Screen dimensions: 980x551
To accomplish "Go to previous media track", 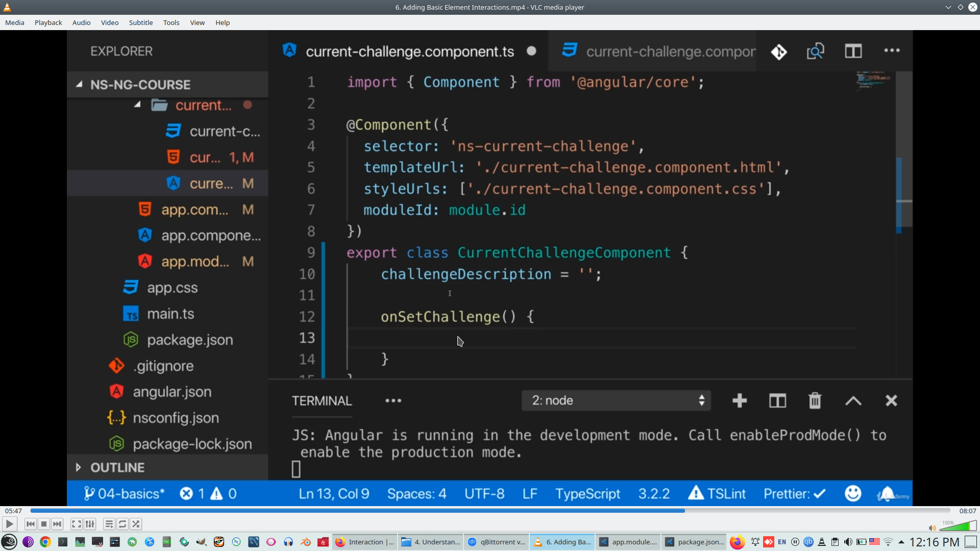I will (31, 524).
